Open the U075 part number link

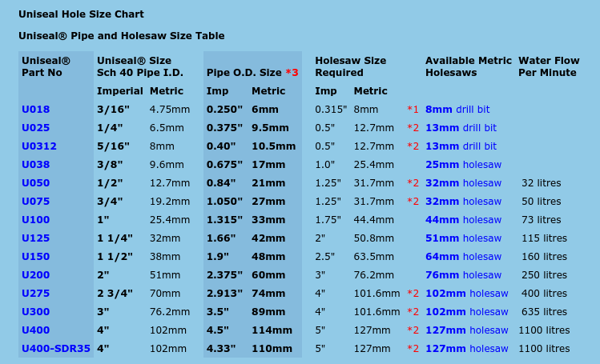pos(35,202)
